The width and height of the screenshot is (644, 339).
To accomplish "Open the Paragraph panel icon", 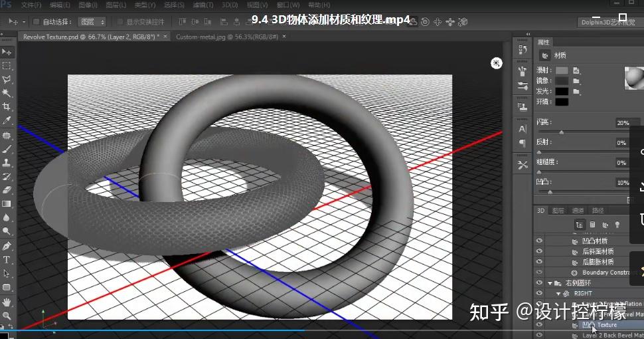I will pos(523,143).
